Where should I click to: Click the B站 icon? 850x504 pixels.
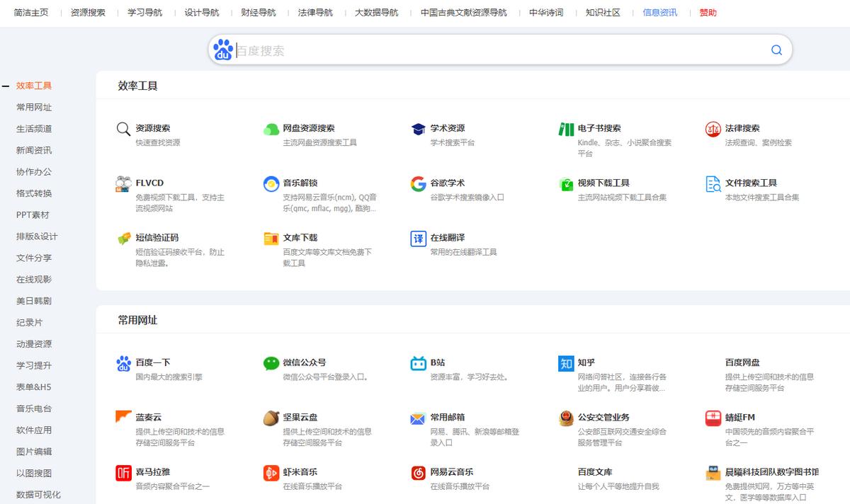click(419, 362)
